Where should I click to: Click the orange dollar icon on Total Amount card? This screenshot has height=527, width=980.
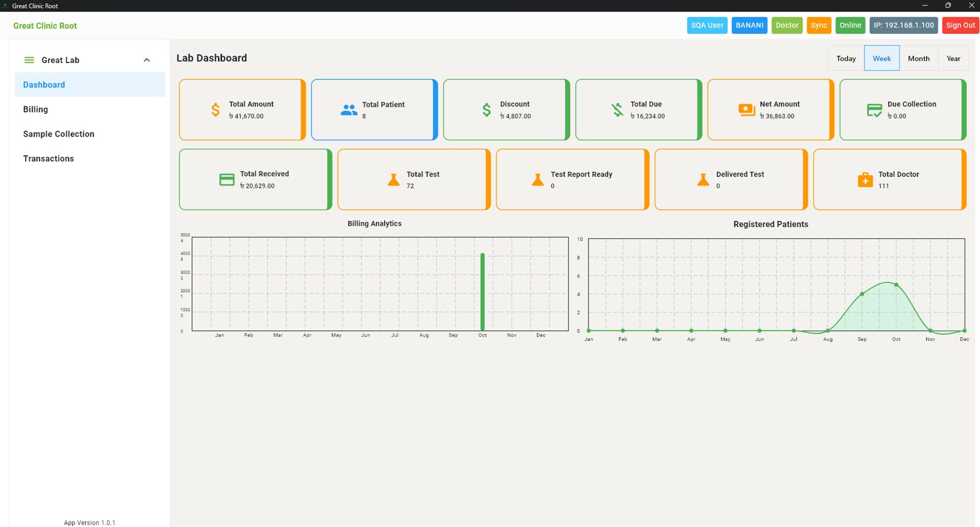pos(216,110)
